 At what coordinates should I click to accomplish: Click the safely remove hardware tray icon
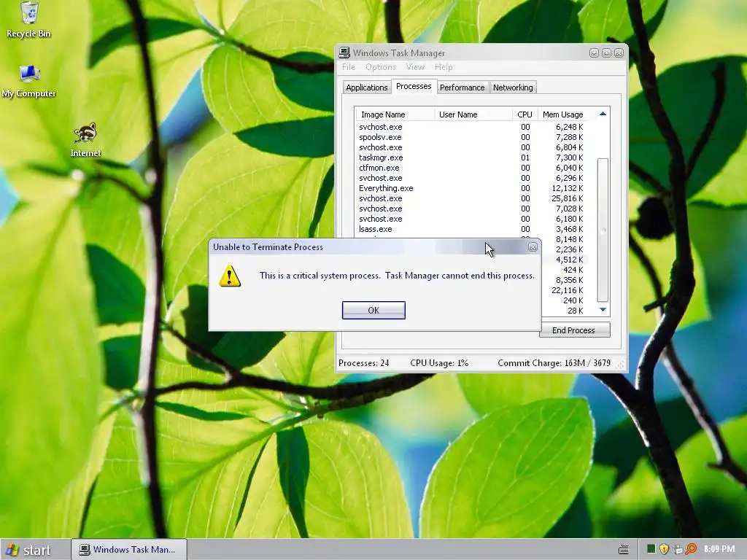click(x=678, y=550)
